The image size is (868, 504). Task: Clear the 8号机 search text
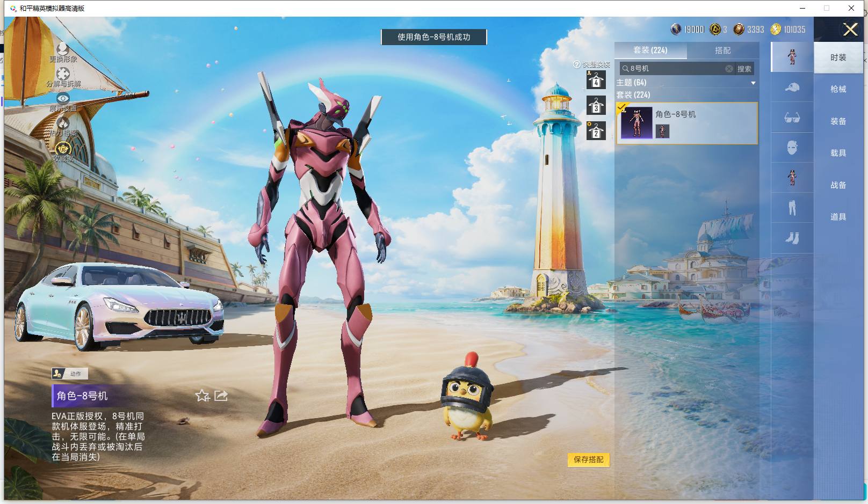729,69
